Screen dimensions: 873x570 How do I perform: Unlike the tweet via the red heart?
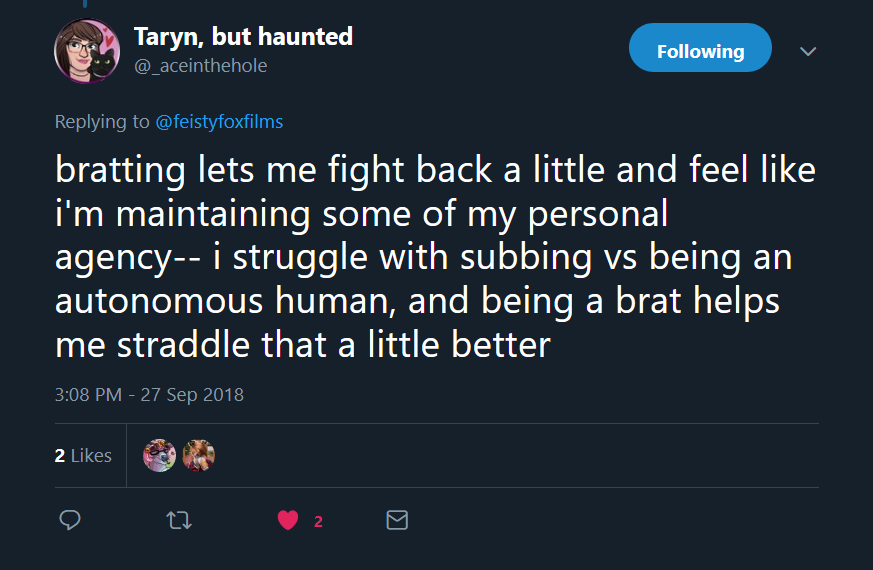pyautogui.click(x=288, y=520)
